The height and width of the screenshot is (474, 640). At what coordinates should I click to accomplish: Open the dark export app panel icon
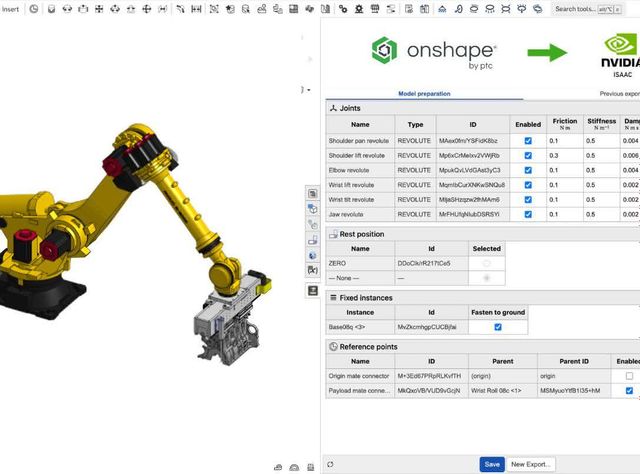[x=313, y=290]
